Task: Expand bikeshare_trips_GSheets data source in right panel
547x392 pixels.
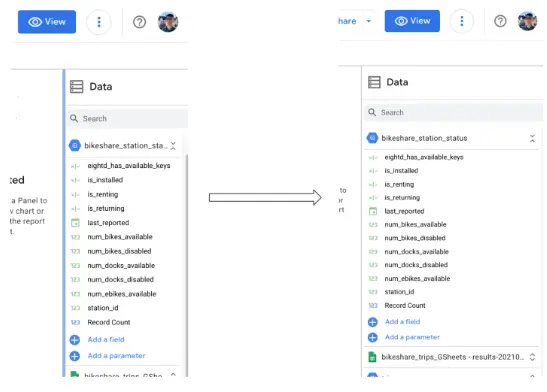Action: tap(532, 357)
